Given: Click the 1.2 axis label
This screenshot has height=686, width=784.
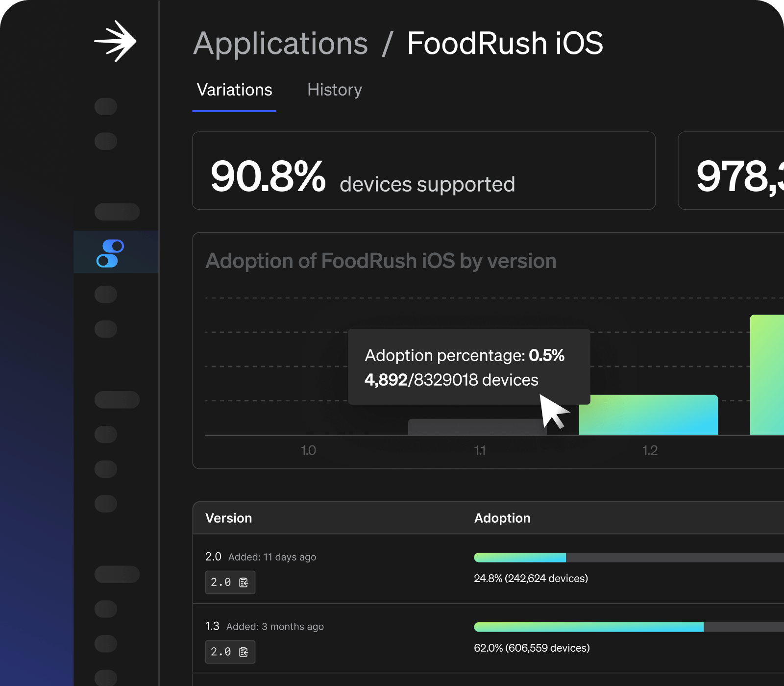Looking at the screenshot, I should click(650, 450).
